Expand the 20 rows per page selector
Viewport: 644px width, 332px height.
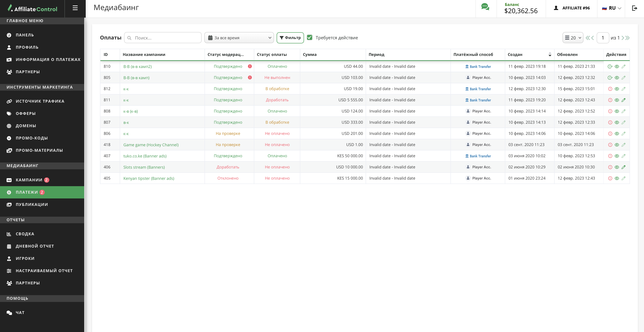[573, 38]
